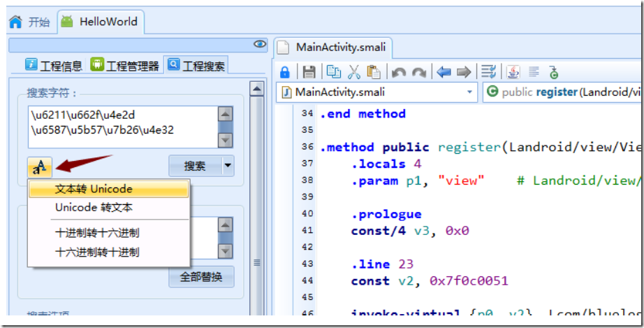Click the copy icon in toolbar
The width and height of the screenshot is (644, 328).
pos(333,72)
